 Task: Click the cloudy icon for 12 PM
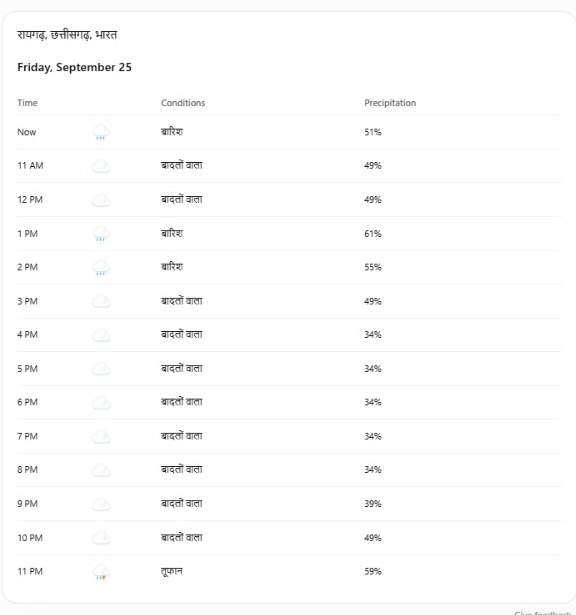point(101,200)
